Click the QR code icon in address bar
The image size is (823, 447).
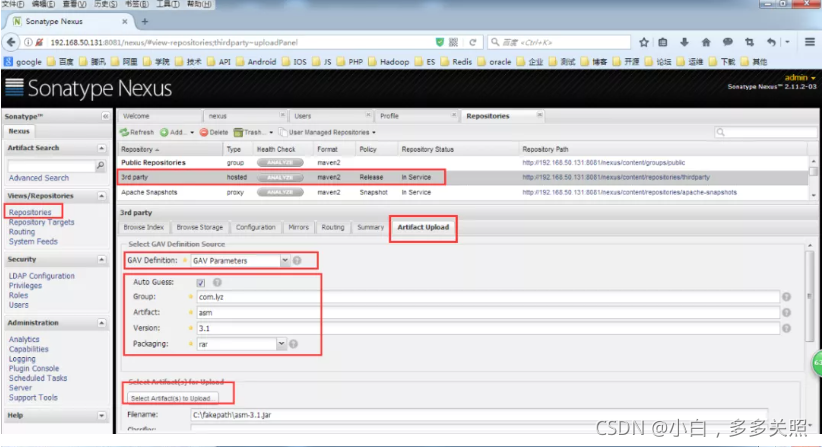tap(453, 42)
